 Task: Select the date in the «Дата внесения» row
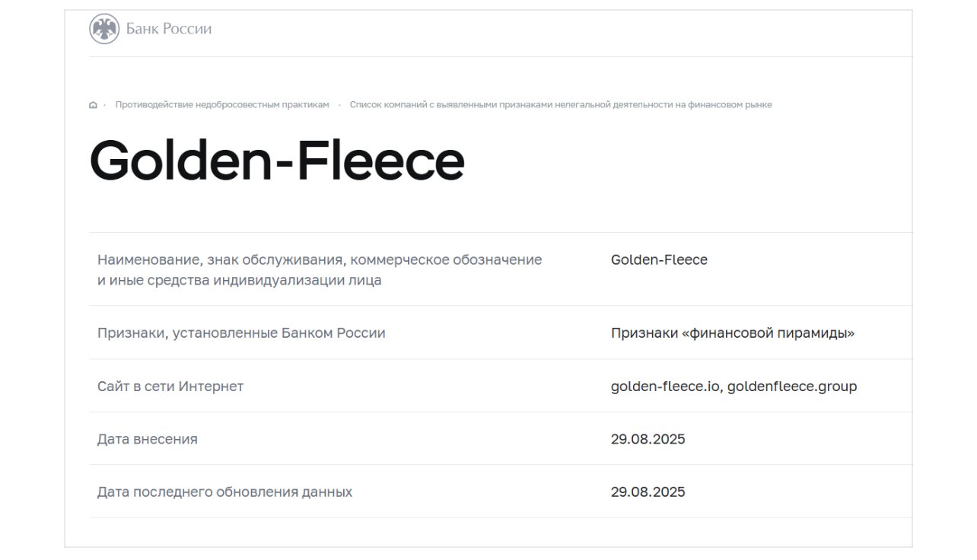[648, 439]
